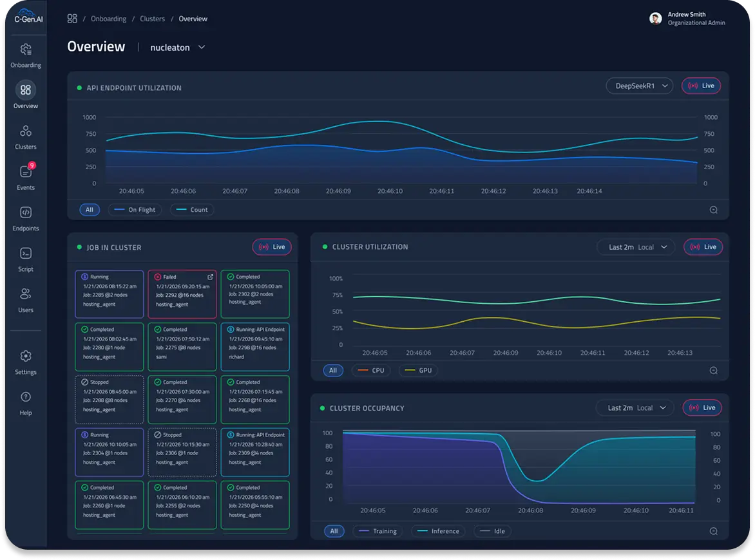
Task: Toggle Live updates on Cluster Utilization
Action: click(702, 247)
